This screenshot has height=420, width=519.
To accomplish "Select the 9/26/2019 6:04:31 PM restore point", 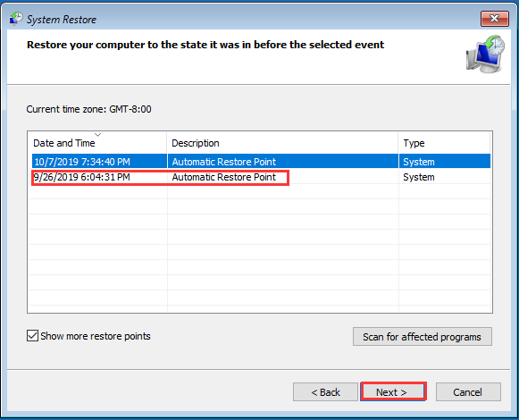I will pos(261,177).
